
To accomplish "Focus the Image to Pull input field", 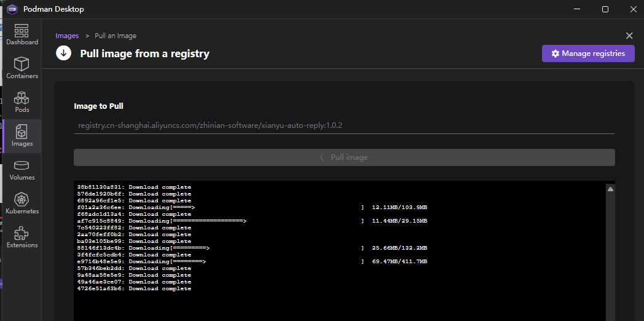I will (344, 125).
